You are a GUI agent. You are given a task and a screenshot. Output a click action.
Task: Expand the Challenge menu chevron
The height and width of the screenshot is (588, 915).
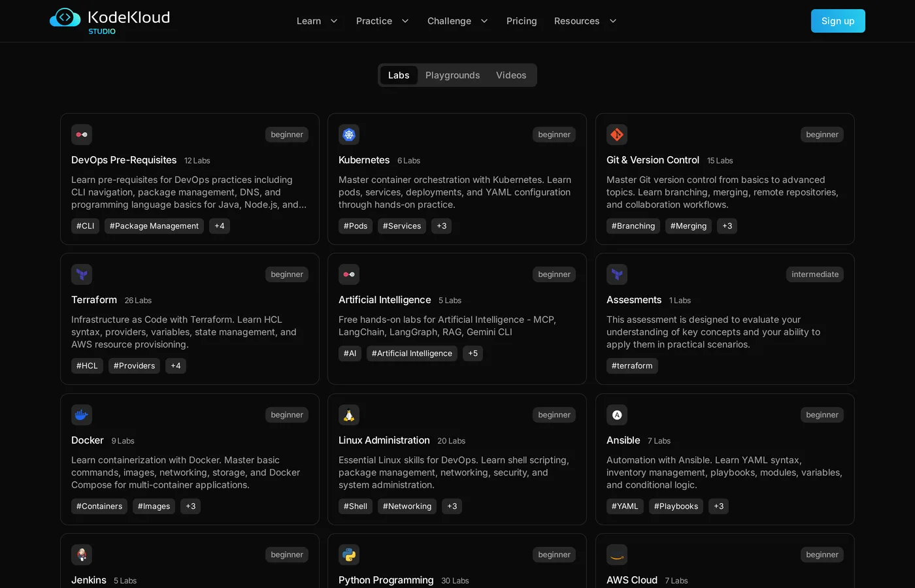coord(484,21)
